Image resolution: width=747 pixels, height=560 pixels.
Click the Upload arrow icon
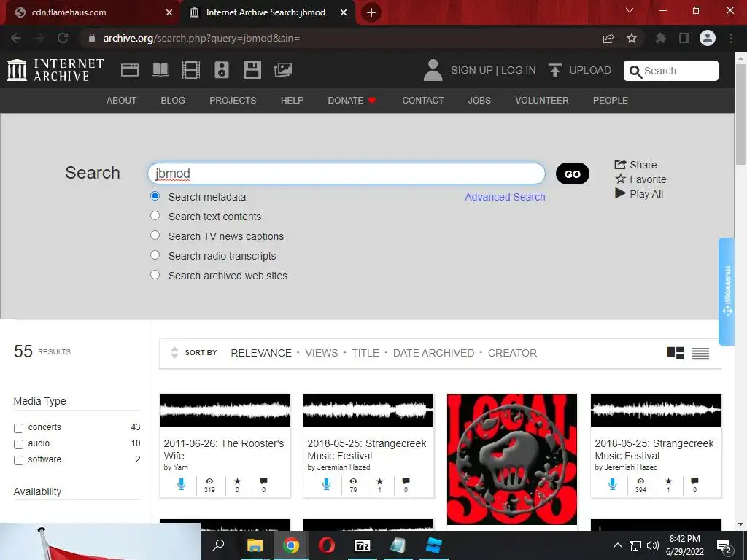click(x=554, y=70)
